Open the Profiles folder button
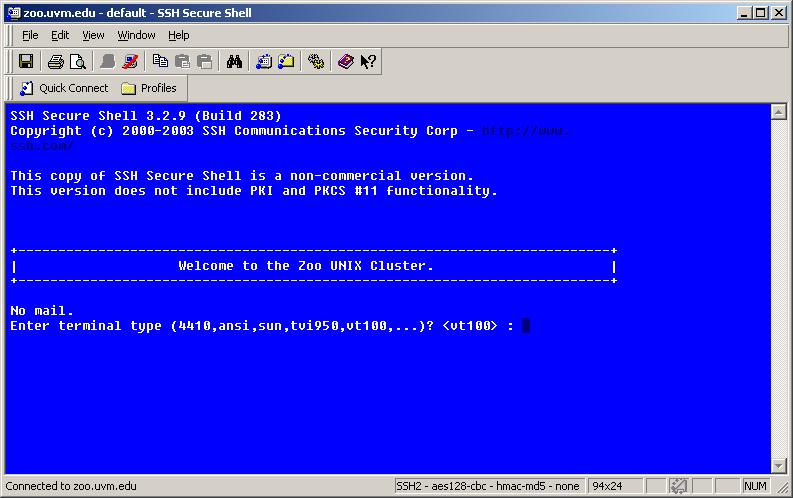This screenshot has width=793, height=498. click(x=149, y=88)
